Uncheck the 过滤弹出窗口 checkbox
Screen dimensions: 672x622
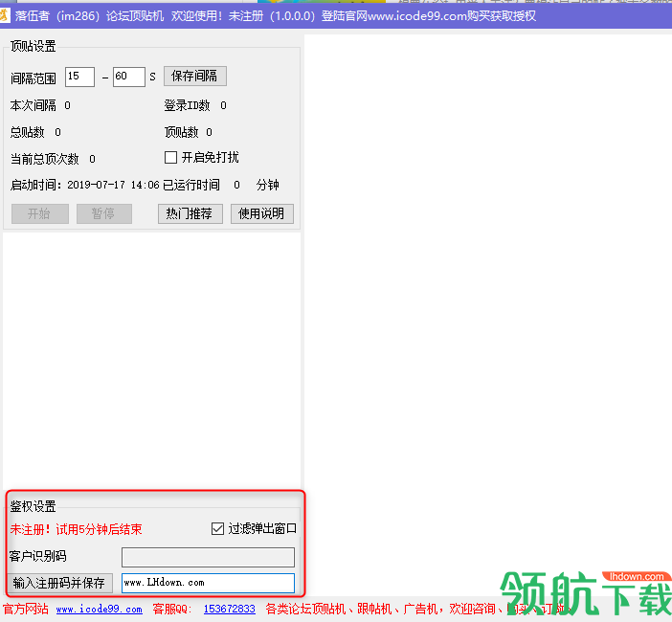point(217,528)
